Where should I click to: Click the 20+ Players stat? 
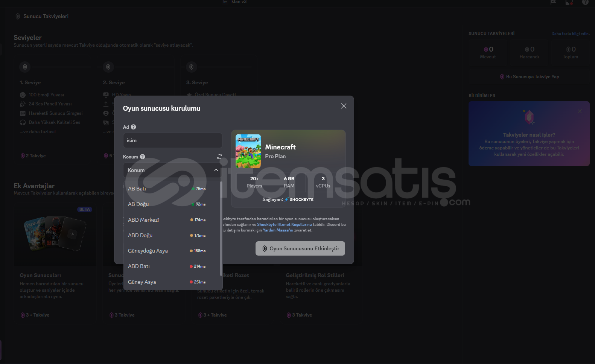pos(254,182)
